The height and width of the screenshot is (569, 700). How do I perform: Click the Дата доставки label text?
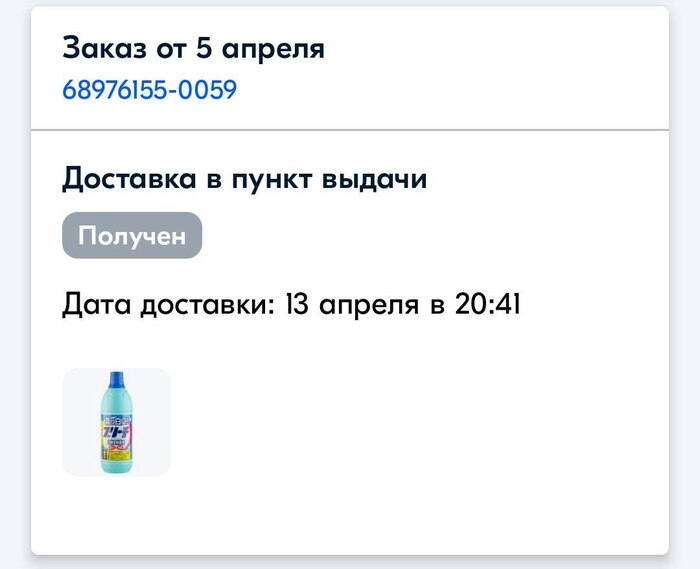click(x=167, y=304)
